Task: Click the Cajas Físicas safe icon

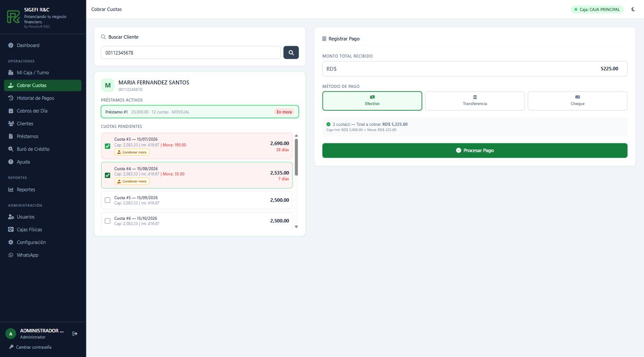Action: (11, 229)
